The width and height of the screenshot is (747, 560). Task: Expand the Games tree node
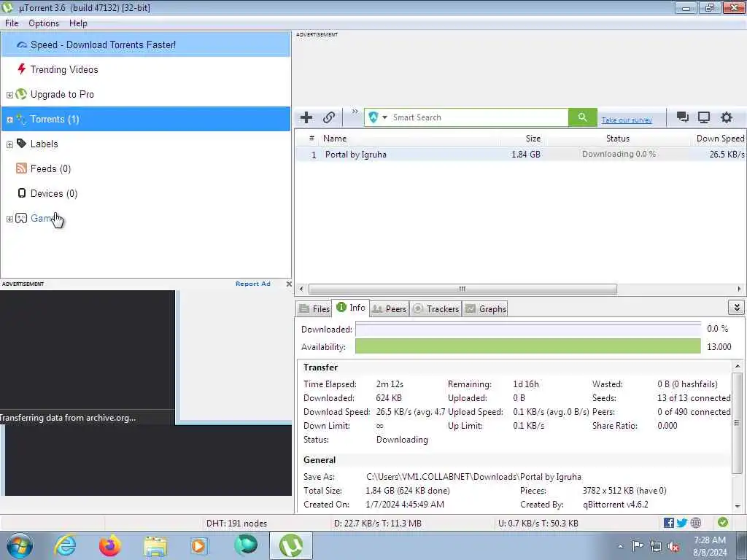click(x=9, y=219)
